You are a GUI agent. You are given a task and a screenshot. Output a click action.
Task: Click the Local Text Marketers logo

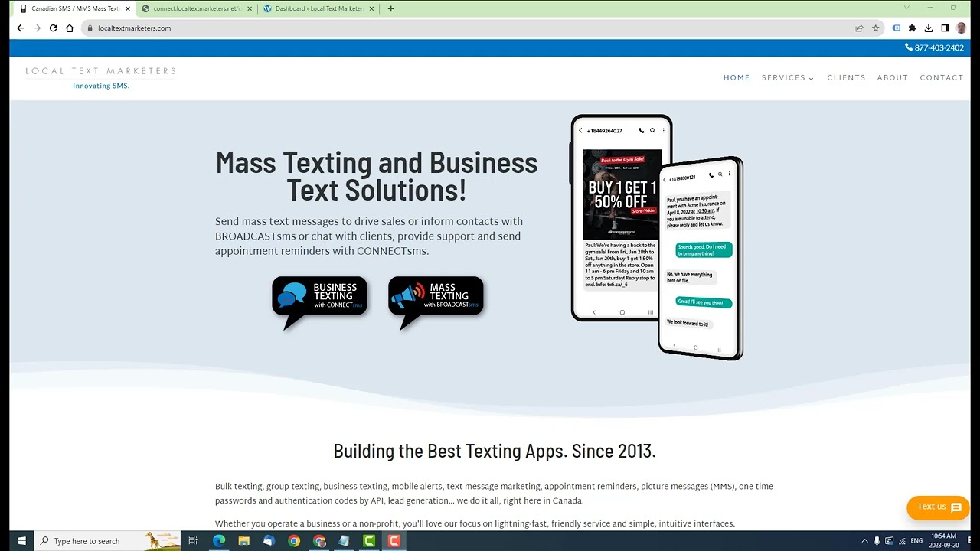click(x=101, y=77)
